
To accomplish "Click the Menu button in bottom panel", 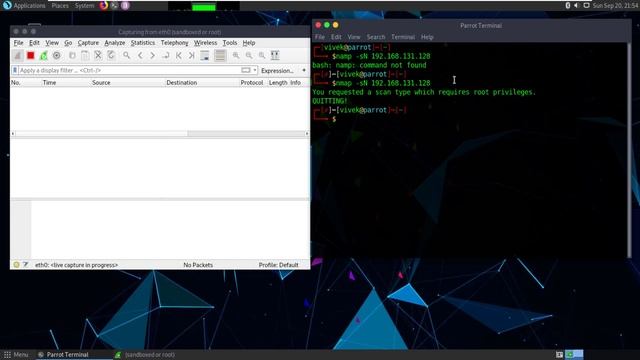I will click(x=16, y=355).
